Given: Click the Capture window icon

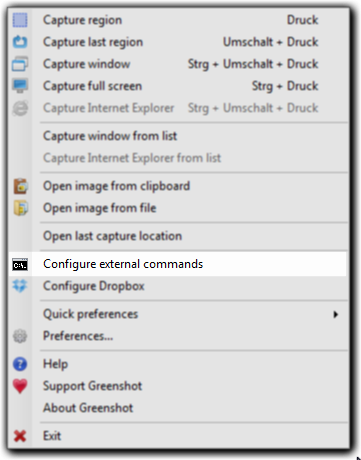Looking at the screenshot, I should coord(20,64).
